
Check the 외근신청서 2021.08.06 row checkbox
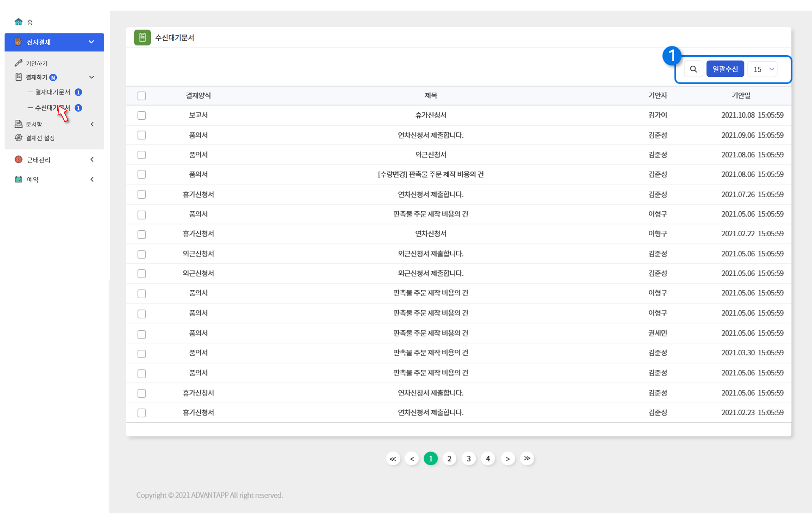[142, 155]
